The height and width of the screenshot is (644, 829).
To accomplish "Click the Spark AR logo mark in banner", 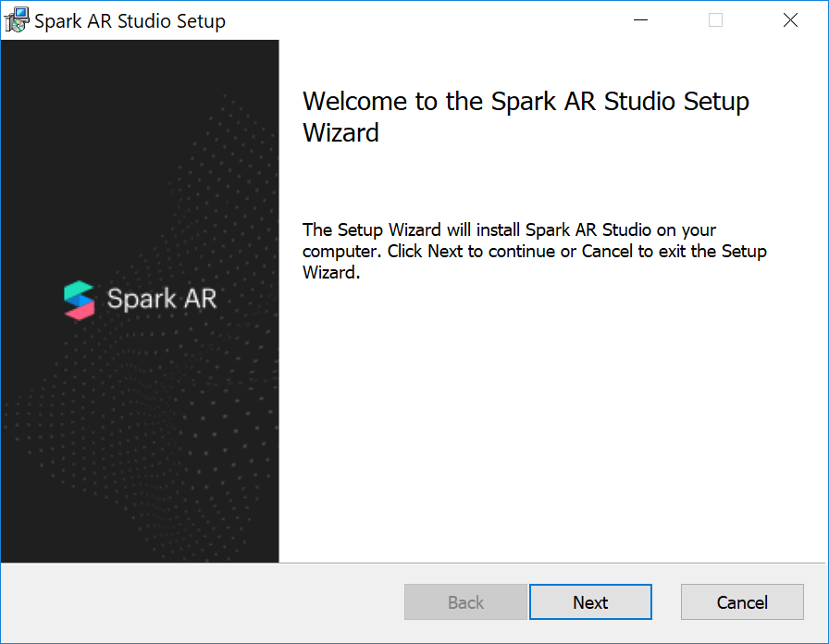I will [80, 300].
